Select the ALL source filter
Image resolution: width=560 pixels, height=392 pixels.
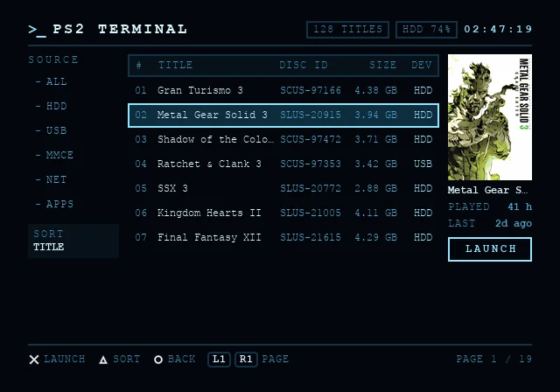tap(52, 81)
